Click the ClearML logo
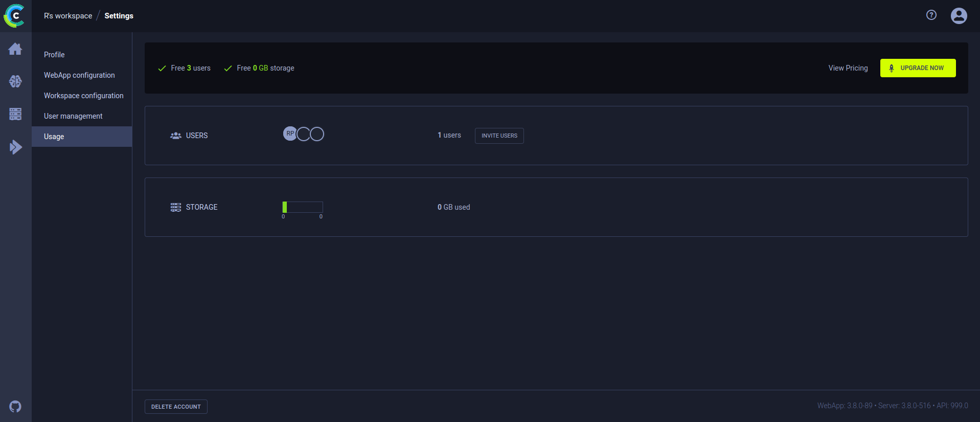 click(14, 16)
